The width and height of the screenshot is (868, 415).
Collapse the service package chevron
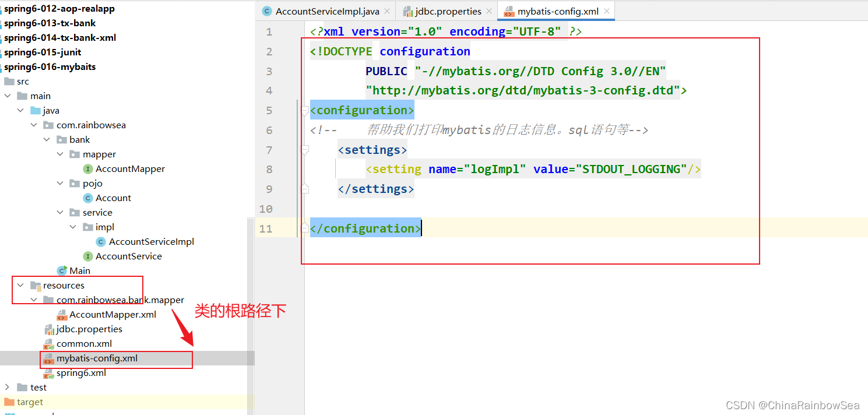click(x=60, y=213)
